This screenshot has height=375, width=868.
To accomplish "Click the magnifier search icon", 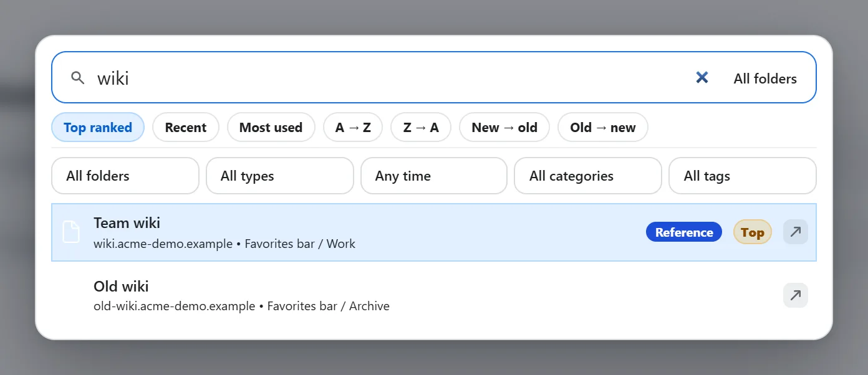I will point(77,78).
